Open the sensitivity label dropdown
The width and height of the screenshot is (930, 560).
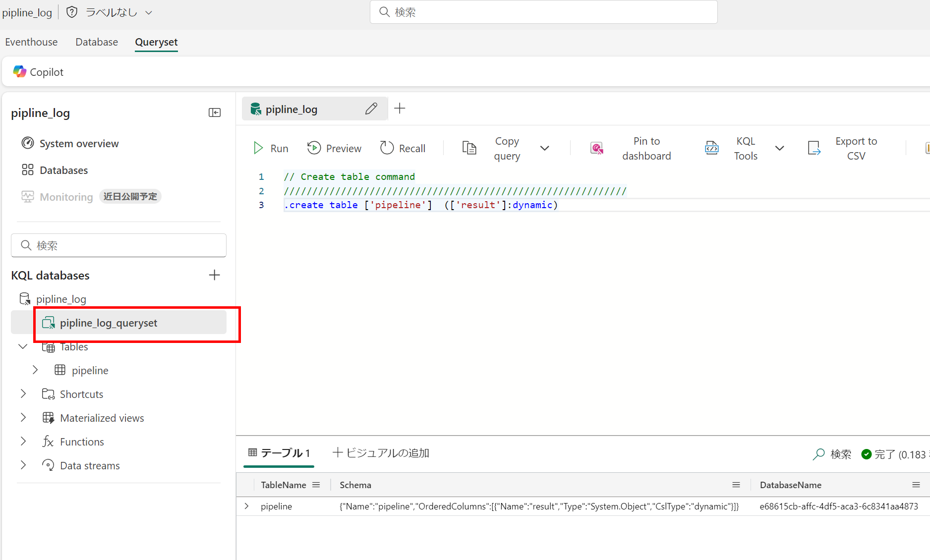coord(149,12)
